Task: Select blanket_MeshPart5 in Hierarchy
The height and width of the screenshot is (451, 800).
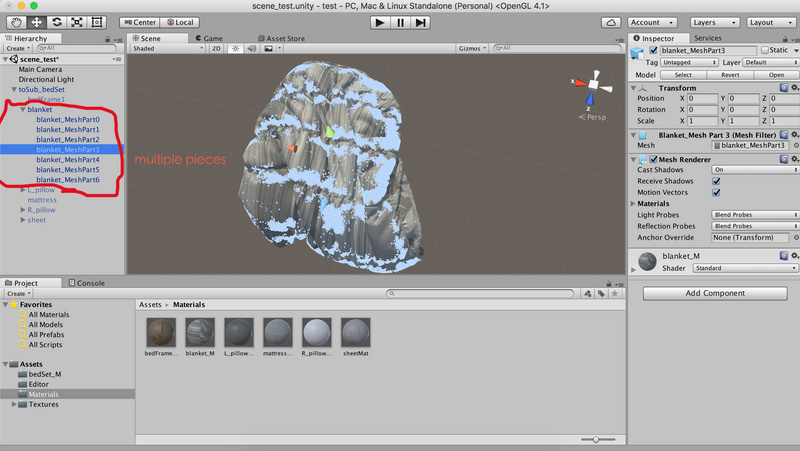Action: pos(68,170)
